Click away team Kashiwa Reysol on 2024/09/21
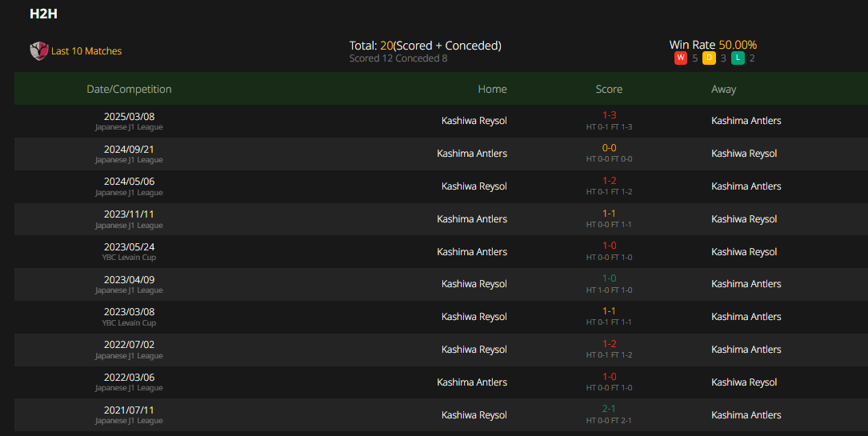Image resolution: width=868 pixels, height=436 pixels. tap(744, 154)
